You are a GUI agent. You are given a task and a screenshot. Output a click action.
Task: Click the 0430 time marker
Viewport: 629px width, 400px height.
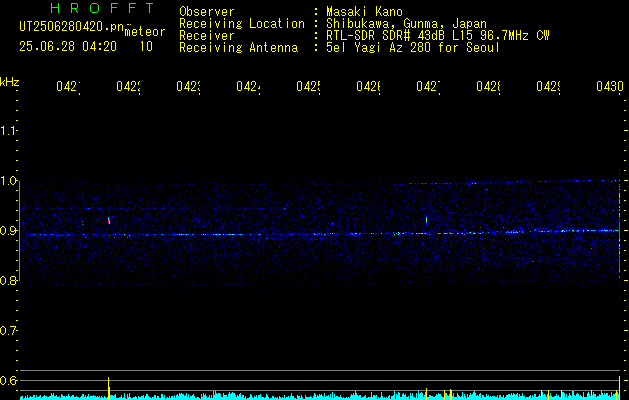(610, 87)
